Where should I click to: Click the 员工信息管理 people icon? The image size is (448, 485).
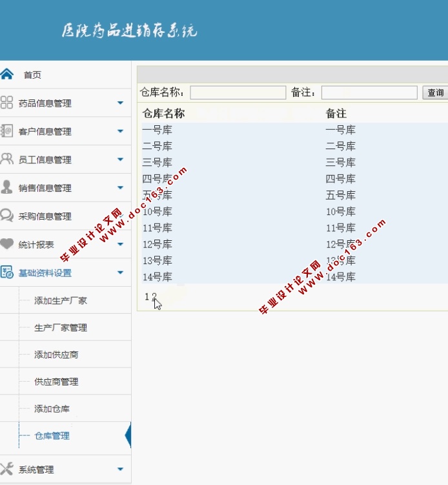click(6, 159)
